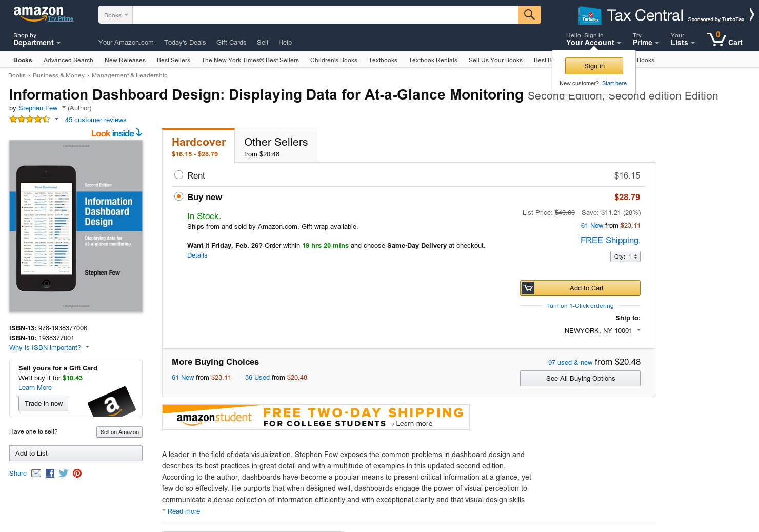Click inside the search input field
This screenshot has height=532, width=759.
[323, 14]
